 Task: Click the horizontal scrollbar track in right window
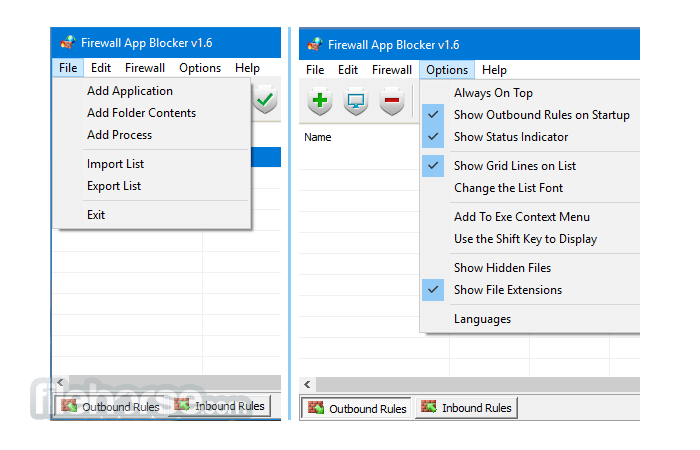pyautogui.click(x=478, y=384)
